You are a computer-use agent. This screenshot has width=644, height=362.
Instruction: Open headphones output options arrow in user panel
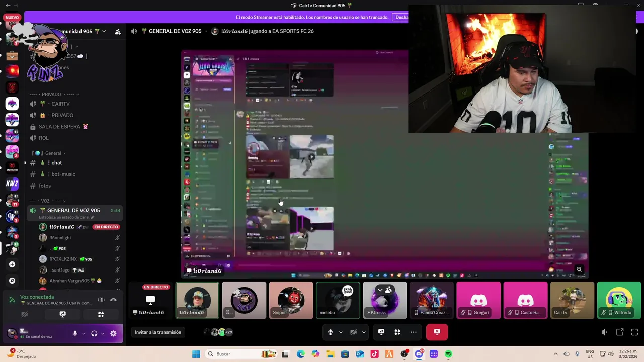(103, 333)
